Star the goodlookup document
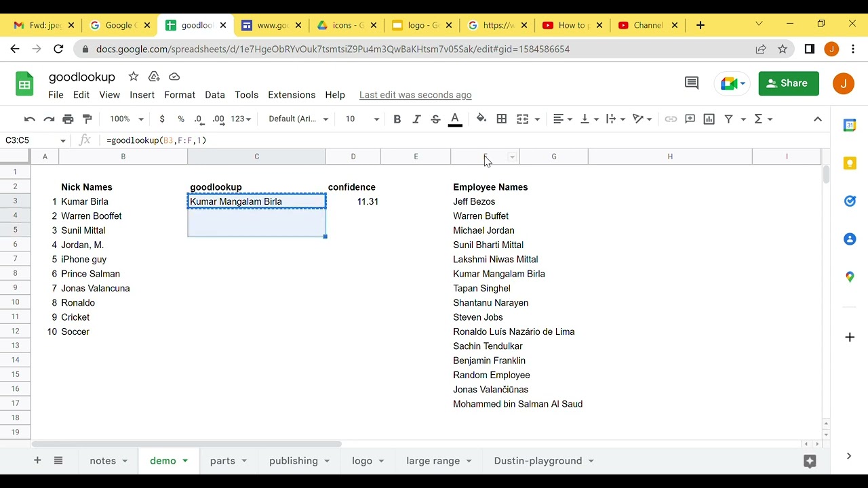Image resolution: width=868 pixels, height=488 pixels. pyautogui.click(x=134, y=77)
